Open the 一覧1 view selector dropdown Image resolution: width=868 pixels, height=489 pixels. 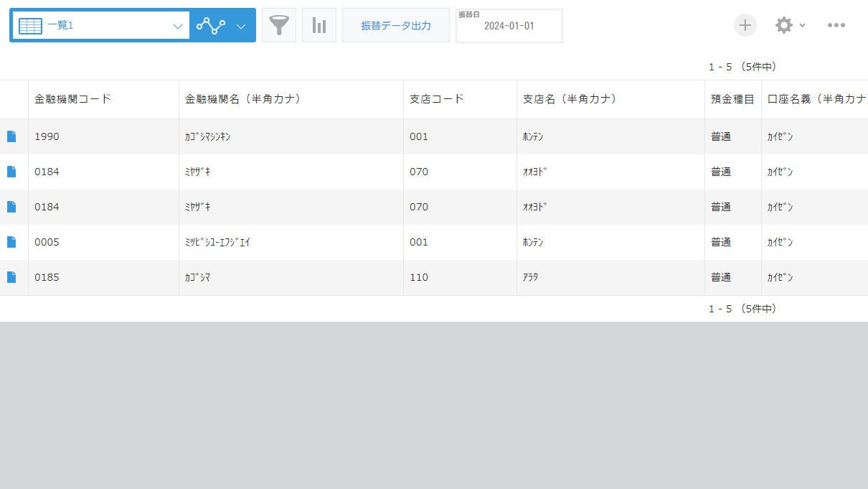(x=100, y=26)
